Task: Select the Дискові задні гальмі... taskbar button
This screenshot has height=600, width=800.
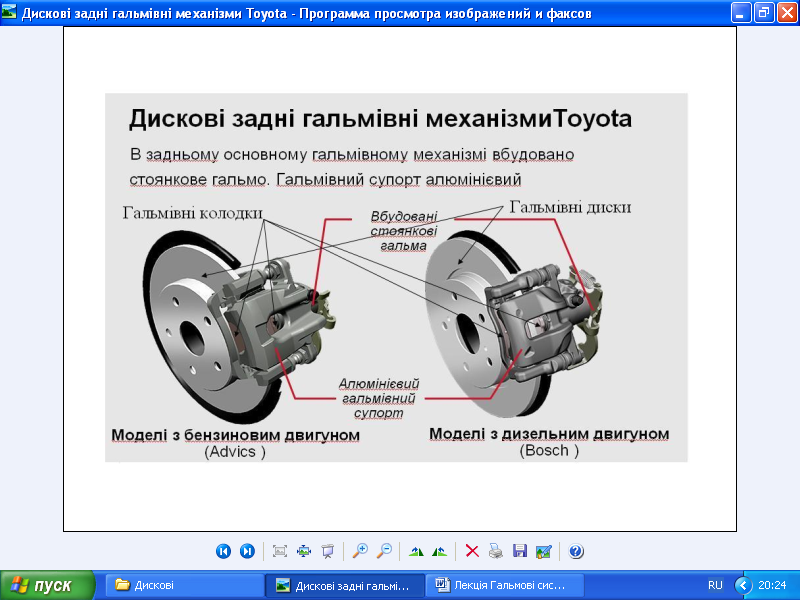Action: coord(345,585)
